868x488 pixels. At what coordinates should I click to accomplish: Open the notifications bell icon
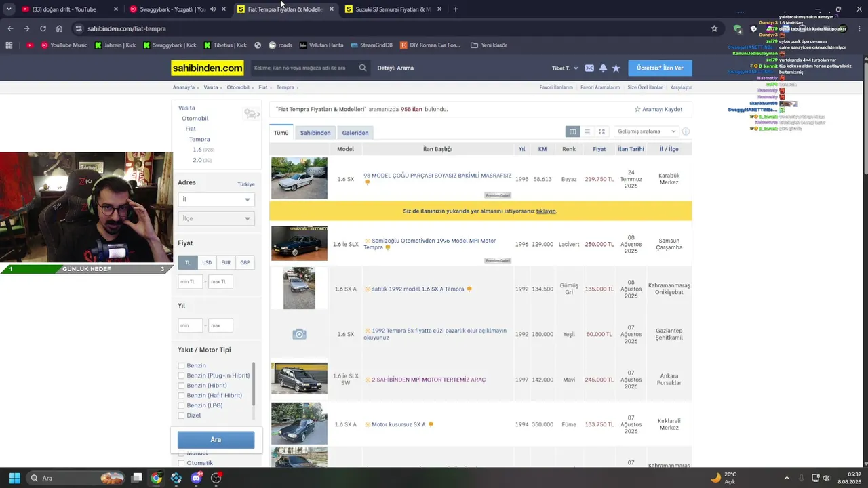pos(603,68)
